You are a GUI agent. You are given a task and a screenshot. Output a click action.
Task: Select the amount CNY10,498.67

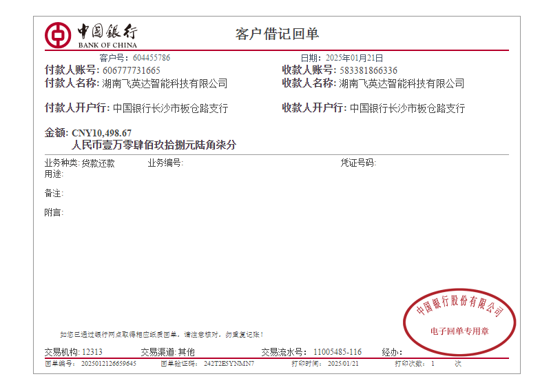[x=102, y=133]
